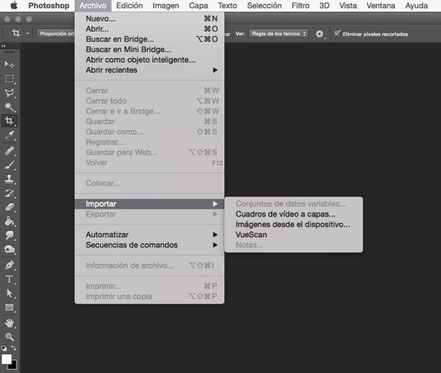Open the Capa menu

(198, 6)
